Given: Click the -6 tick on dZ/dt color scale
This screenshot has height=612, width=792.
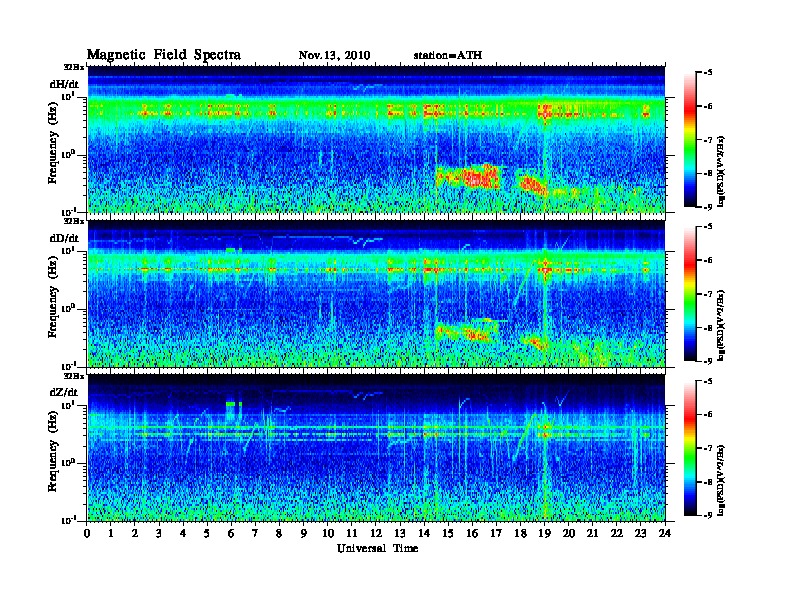Looking at the screenshot, I should coord(708,415).
